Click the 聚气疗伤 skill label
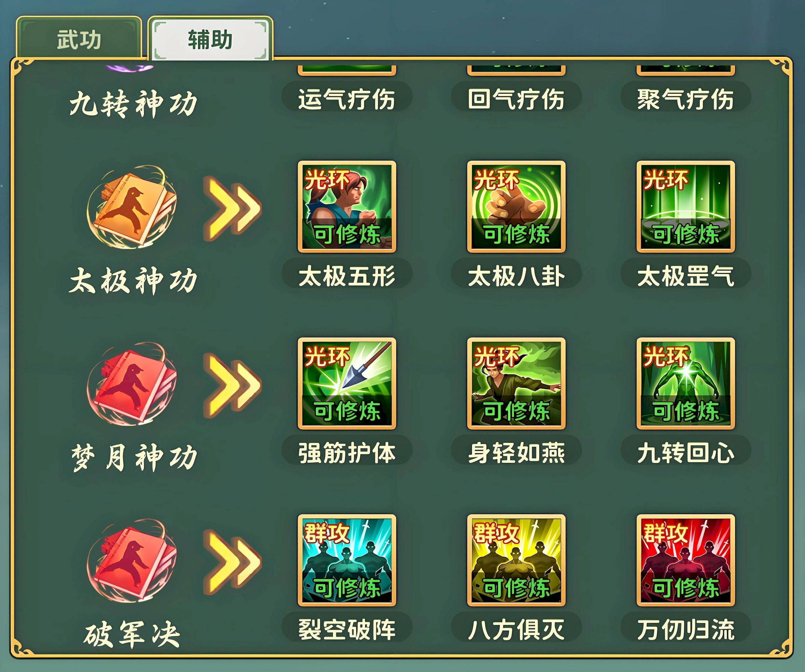 point(685,99)
